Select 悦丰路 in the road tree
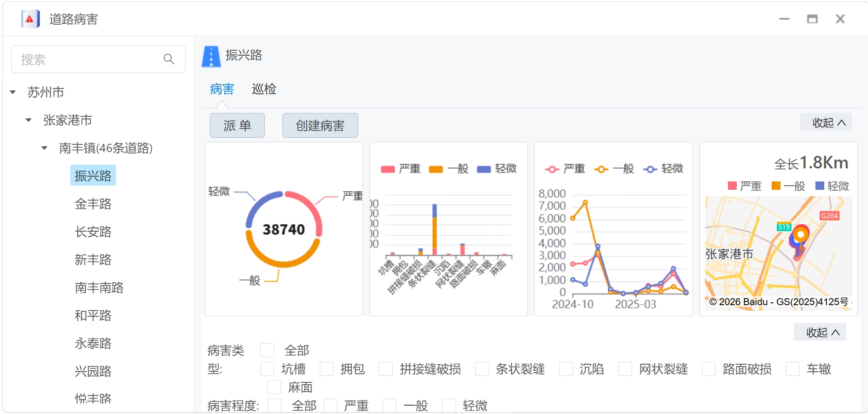 click(93, 398)
